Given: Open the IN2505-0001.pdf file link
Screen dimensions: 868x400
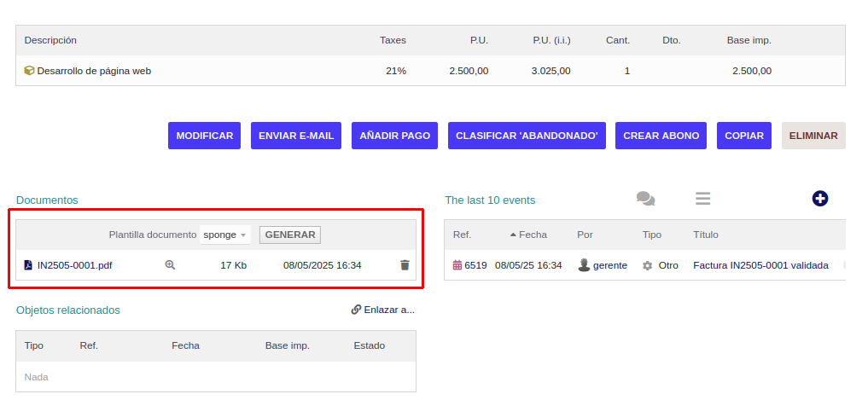Looking at the screenshot, I should tap(74, 265).
